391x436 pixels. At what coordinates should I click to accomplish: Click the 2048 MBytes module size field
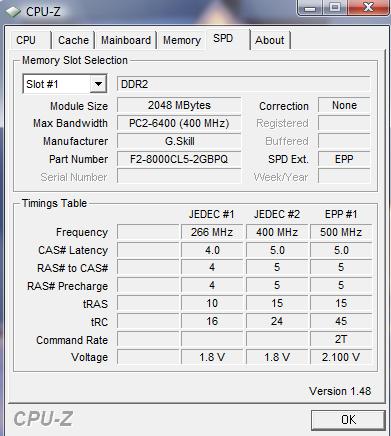coord(179,105)
